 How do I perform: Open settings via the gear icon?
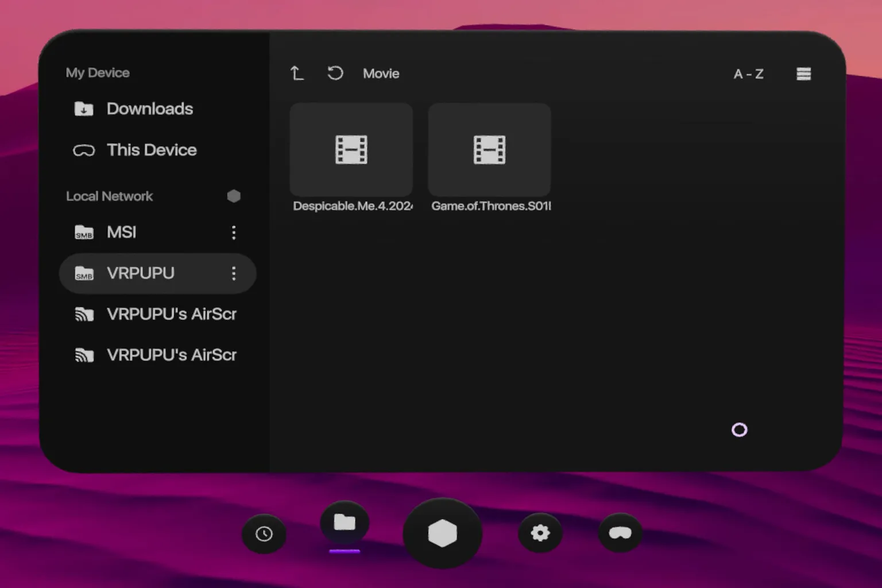[x=540, y=533]
